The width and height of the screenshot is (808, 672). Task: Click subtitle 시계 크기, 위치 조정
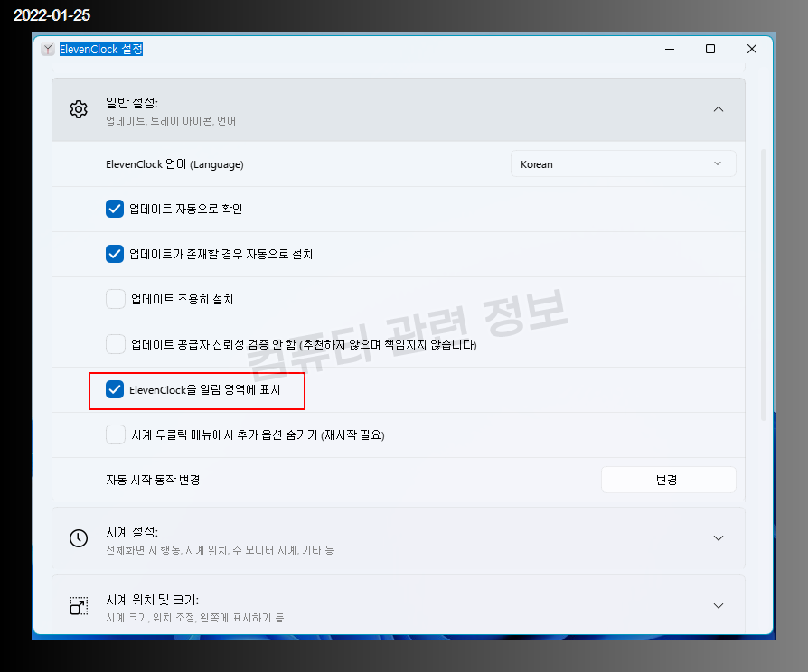(195, 618)
